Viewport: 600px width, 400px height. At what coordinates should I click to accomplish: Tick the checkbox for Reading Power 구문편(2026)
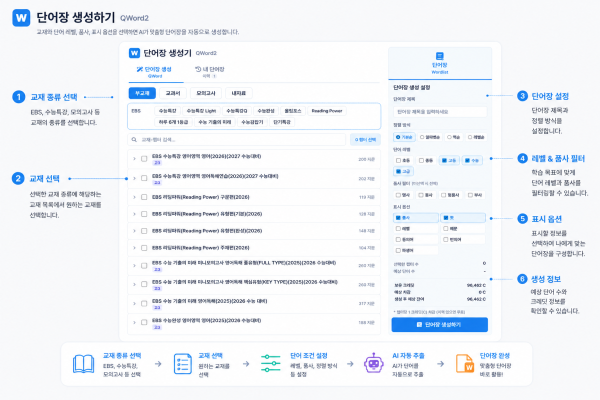(144, 197)
